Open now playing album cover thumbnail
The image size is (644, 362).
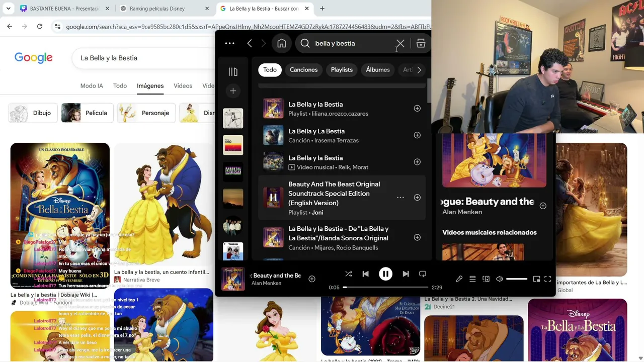pos(233,279)
